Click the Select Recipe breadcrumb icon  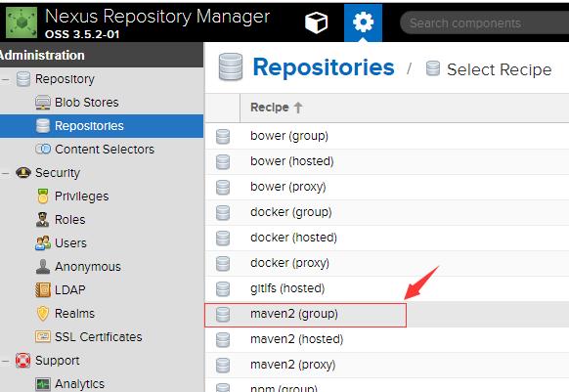(433, 68)
